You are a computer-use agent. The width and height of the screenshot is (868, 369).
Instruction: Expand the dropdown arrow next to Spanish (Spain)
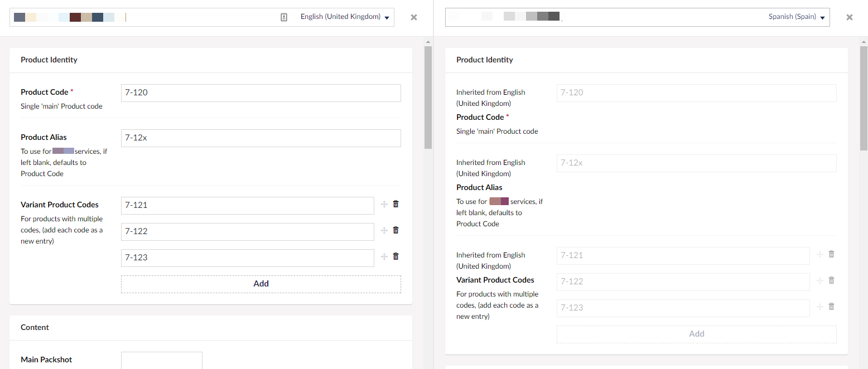823,17
